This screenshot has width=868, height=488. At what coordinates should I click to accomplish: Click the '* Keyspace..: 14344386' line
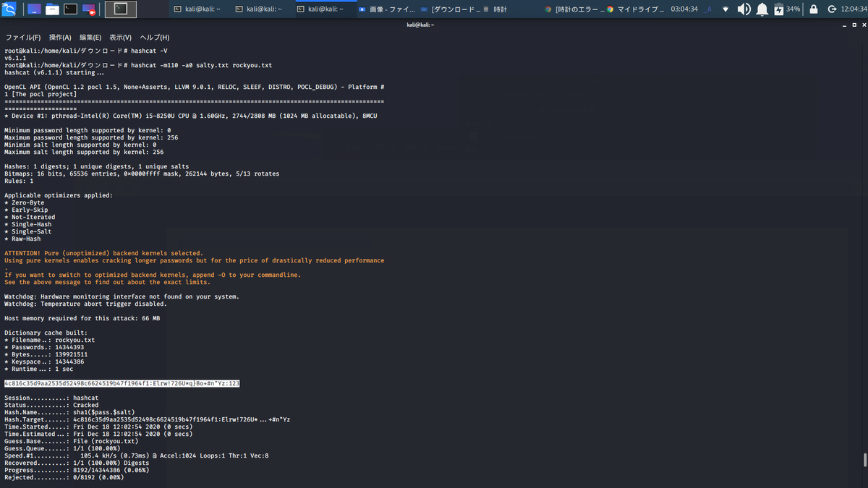click(46, 361)
